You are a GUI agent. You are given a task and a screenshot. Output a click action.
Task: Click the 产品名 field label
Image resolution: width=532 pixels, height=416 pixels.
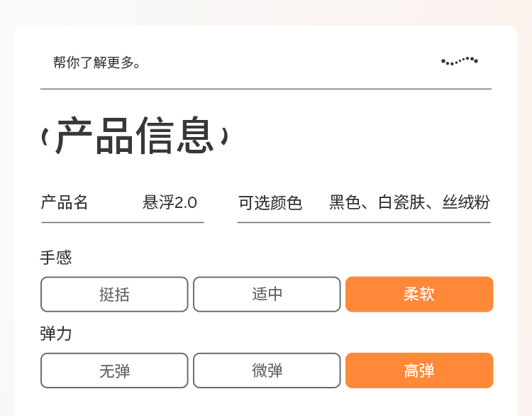[65, 203]
